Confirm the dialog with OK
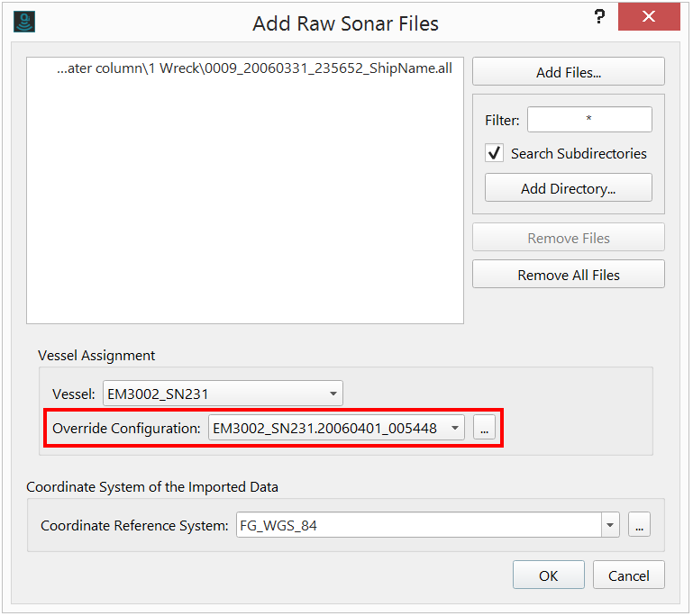This screenshot has width=693, height=616. pos(548,575)
